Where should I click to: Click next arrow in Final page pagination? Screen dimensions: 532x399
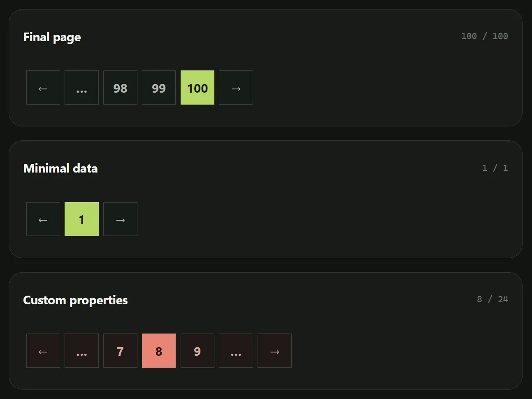(236, 87)
